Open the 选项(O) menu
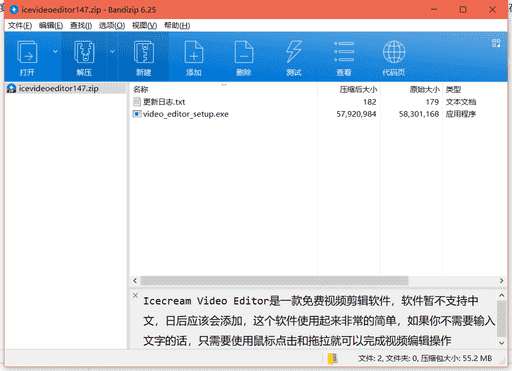This screenshot has width=512, height=371. click(x=112, y=26)
